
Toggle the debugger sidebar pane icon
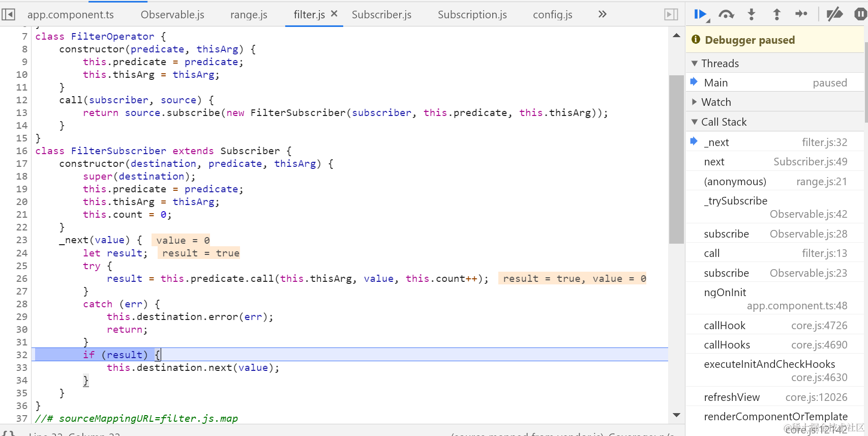(x=671, y=14)
